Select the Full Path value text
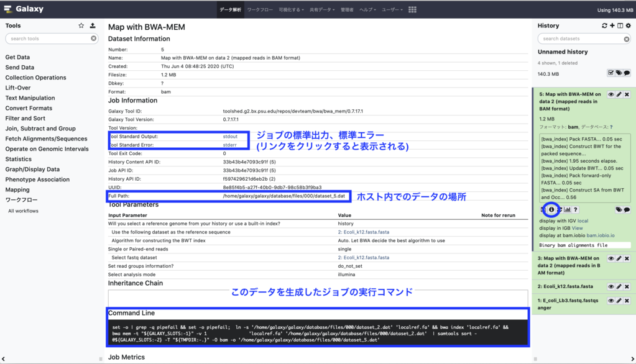The width and height of the screenshot is (636, 364). tap(284, 196)
